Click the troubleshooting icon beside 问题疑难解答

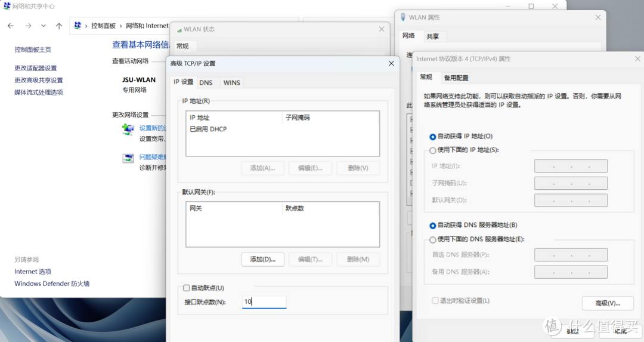click(128, 158)
